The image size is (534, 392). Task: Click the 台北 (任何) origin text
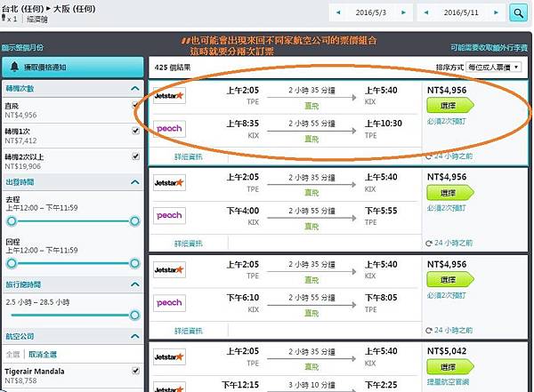22,8
